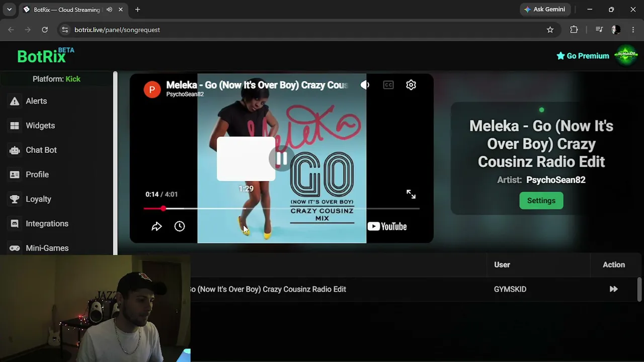Go back with the browser back arrow
The height and width of the screenshot is (362, 644).
click(11, 30)
